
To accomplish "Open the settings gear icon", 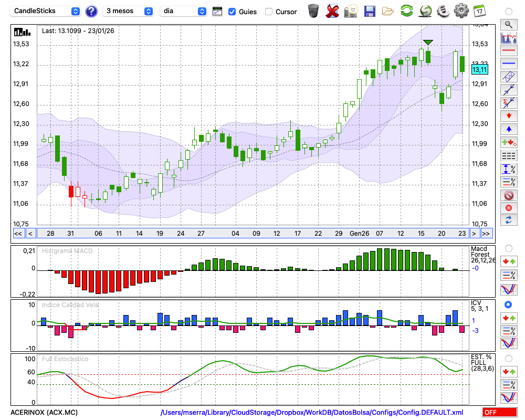I will coord(461,11).
